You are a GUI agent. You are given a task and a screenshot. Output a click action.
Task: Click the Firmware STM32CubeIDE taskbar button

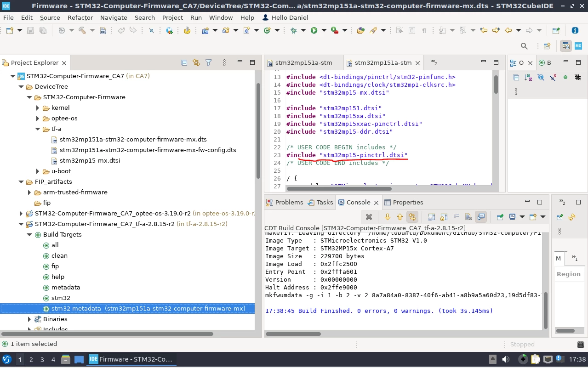pyautogui.click(x=132, y=359)
